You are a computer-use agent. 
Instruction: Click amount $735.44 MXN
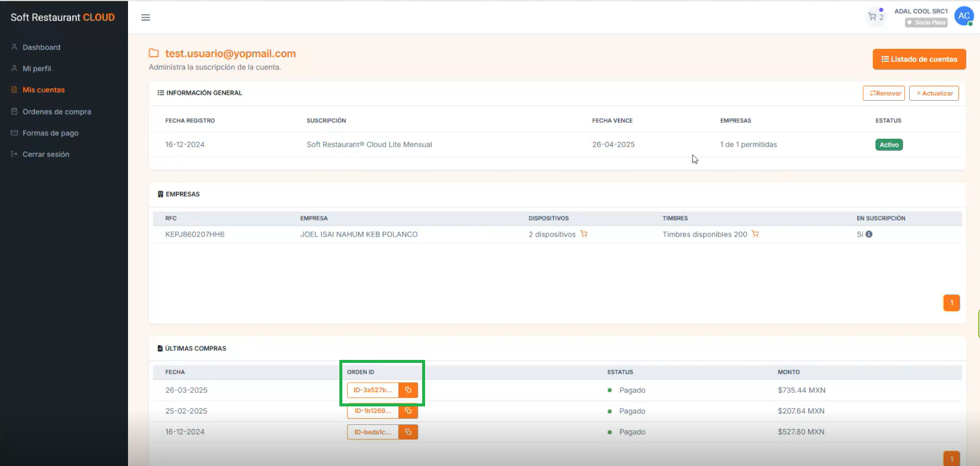801,390
